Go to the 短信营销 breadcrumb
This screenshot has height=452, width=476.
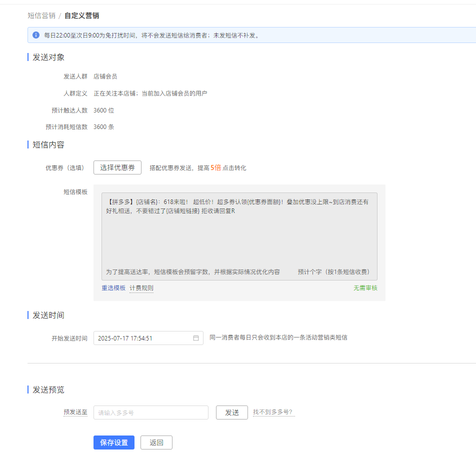(x=41, y=15)
